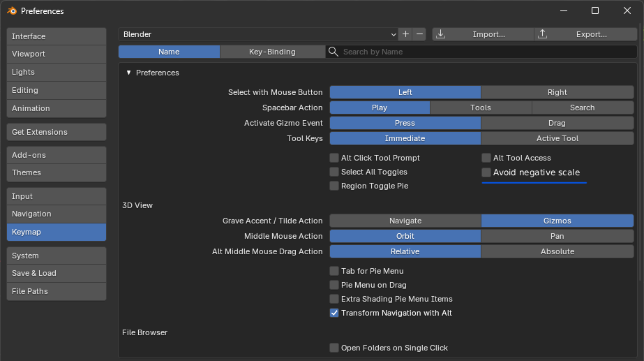Focus the Search by Name field
Viewport: 644px width, 361px height.
[481, 52]
